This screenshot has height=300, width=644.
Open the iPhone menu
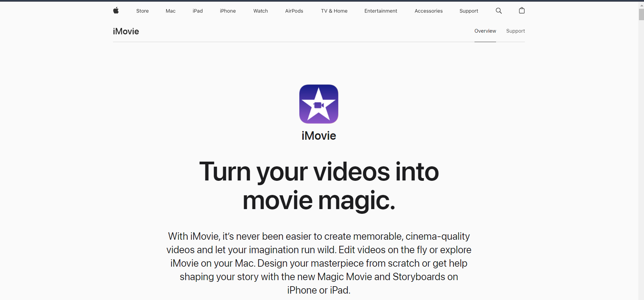pos(228,11)
